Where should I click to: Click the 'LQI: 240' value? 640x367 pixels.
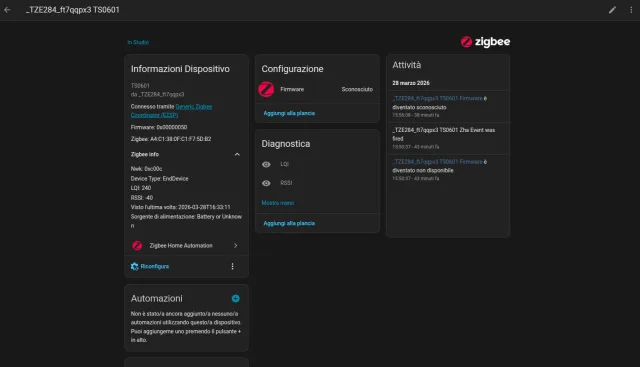141,188
